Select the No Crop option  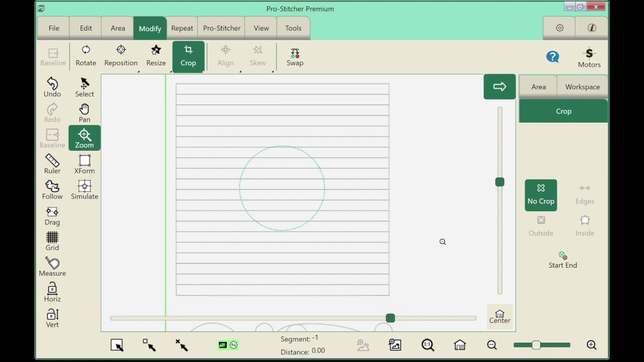(x=541, y=195)
